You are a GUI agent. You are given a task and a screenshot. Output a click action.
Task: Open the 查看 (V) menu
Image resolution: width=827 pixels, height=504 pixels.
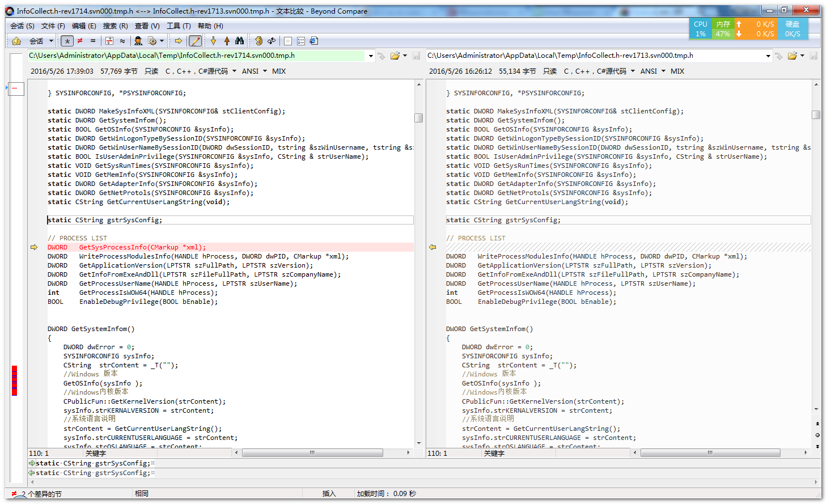click(147, 26)
